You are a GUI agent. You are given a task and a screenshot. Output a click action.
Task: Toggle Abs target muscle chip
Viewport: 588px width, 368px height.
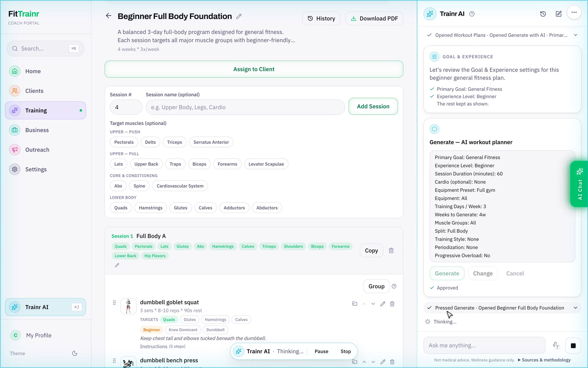pyautogui.click(x=118, y=186)
